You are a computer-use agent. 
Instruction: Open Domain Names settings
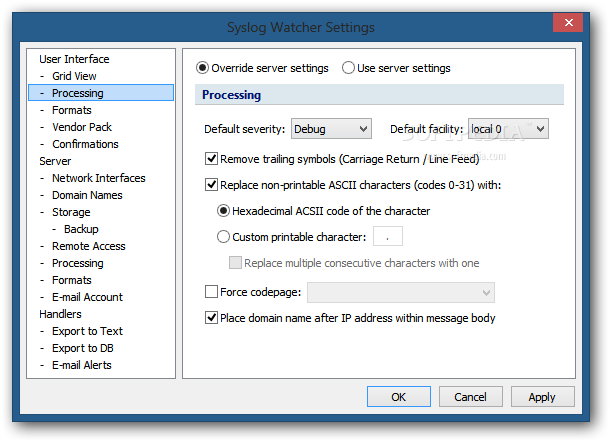pyautogui.click(x=87, y=195)
